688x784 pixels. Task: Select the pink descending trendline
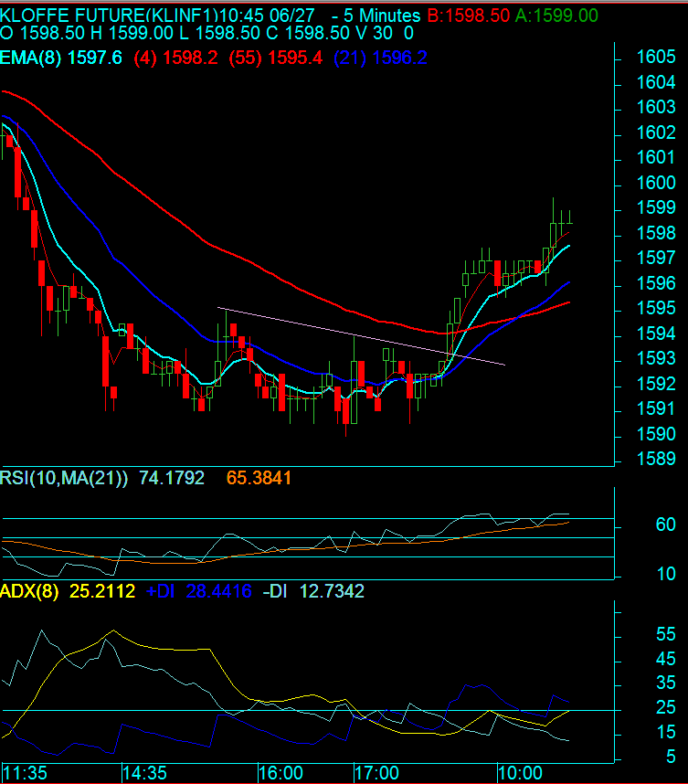pyautogui.click(x=361, y=336)
